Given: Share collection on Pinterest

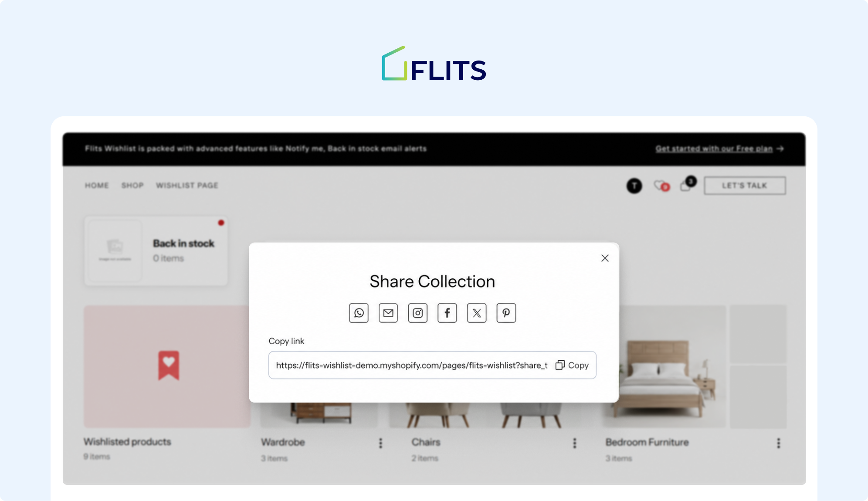Looking at the screenshot, I should click(x=506, y=313).
